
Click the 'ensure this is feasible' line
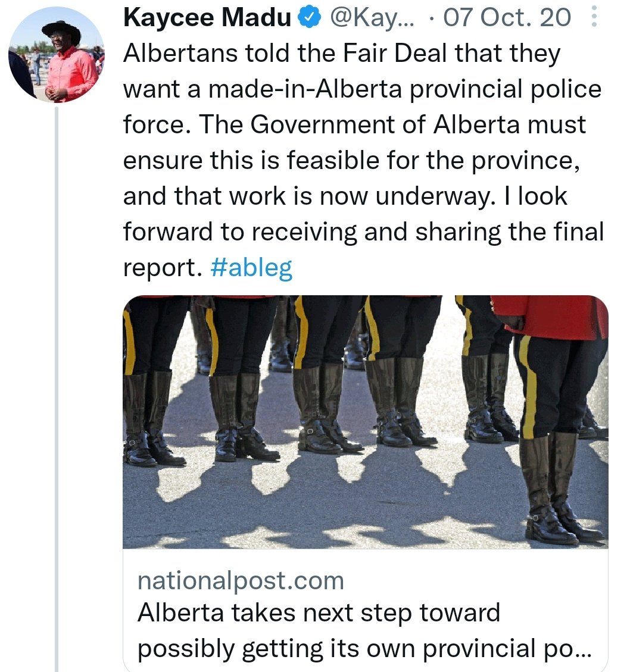click(x=352, y=161)
